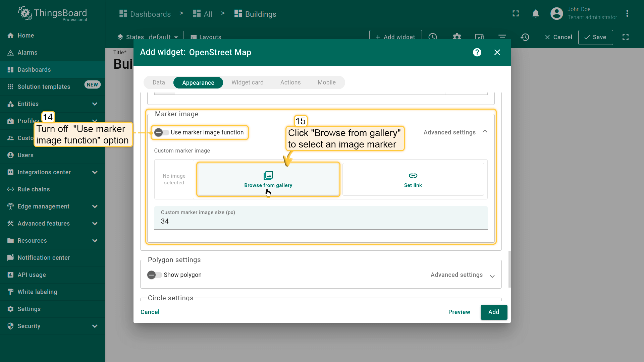This screenshot has width=644, height=362.
Task: Switch to the Widget card tab
Action: pos(247,82)
